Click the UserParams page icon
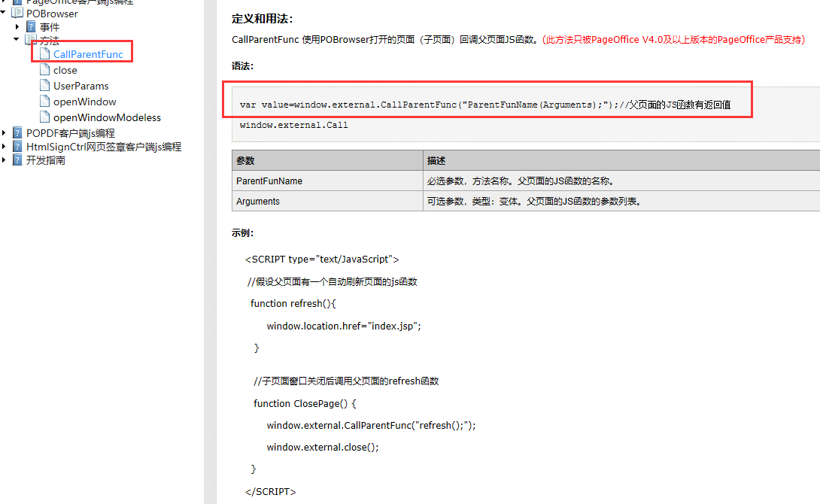Screen dimensions: 820x504 point(45,85)
